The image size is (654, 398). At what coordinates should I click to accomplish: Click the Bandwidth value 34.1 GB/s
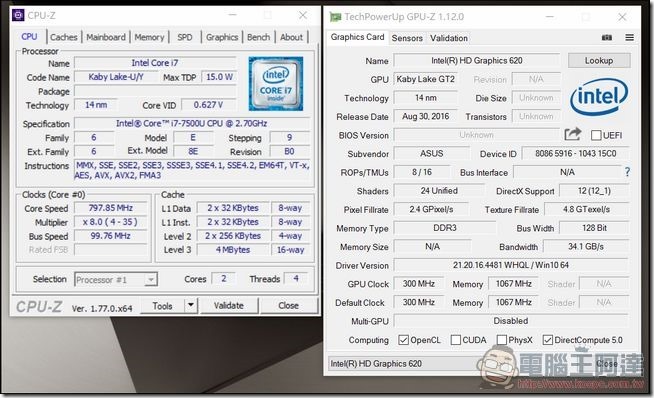[586, 247]
